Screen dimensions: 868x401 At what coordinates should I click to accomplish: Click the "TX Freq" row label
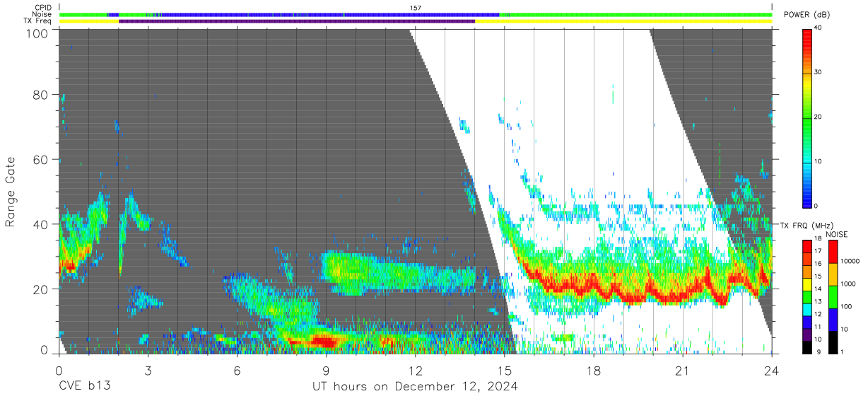click(38, 21)
